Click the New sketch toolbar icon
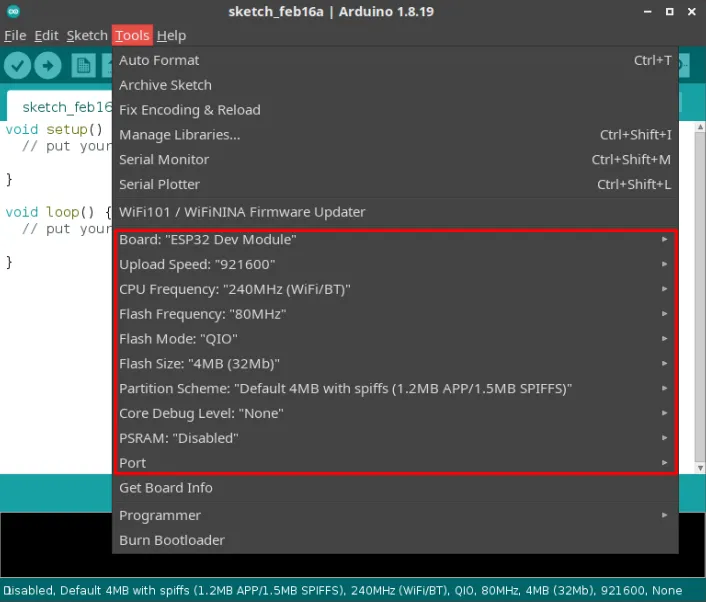Image resolution: width=706 pixels, height=602 pixels. (83, 66)
